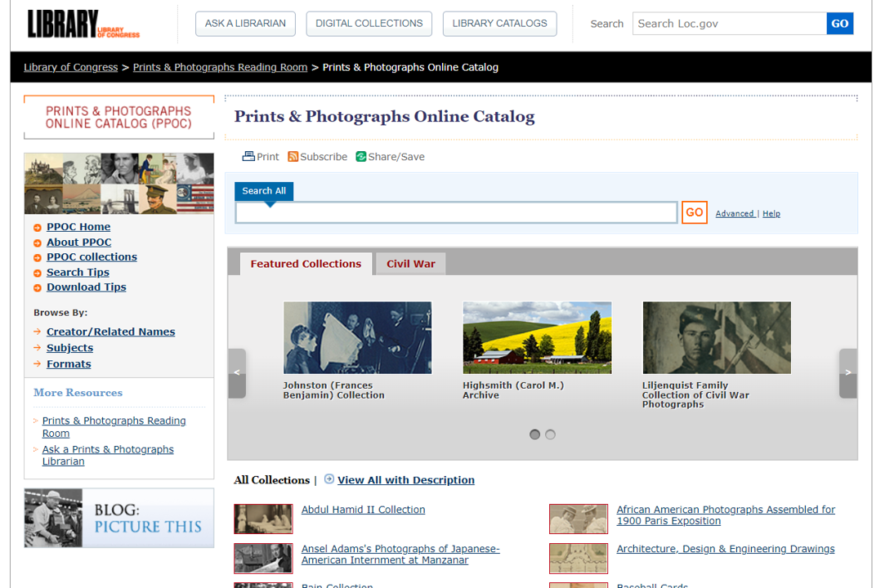The image size is (894, 588).
Task: Open Library Catalogs
Action: (499, 24)
